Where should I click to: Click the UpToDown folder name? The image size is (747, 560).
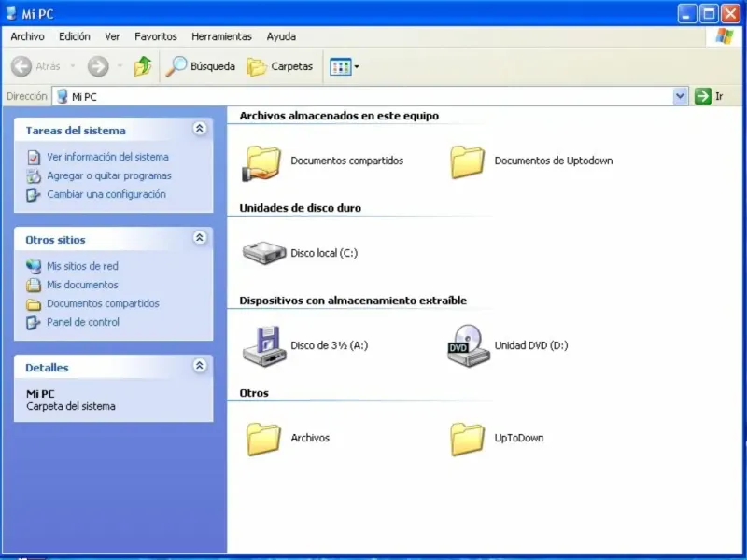[519, 438]
